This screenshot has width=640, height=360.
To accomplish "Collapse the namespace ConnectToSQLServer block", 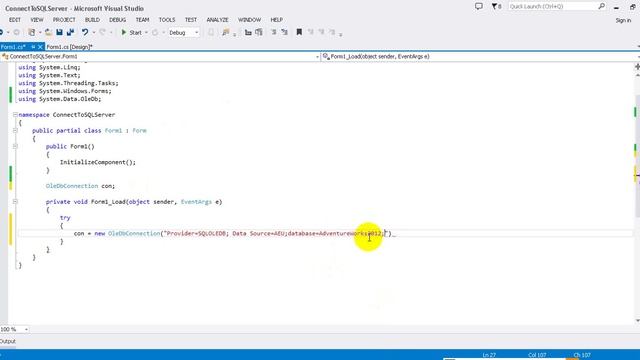I will [x=15, y=115].
